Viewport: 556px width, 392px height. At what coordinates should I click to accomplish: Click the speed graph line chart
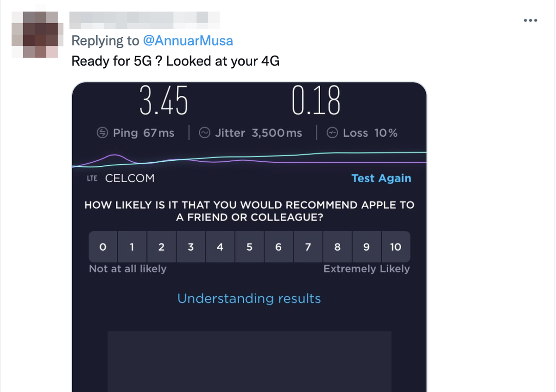point(249,160)
